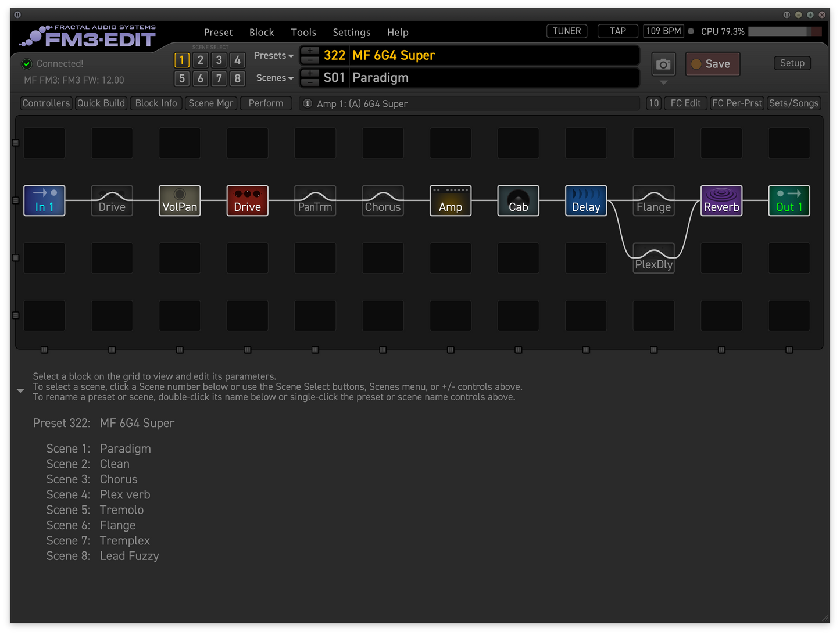This screenshot has width=840, height=635.
Task: Open the Tools menu
Action: 303,33
